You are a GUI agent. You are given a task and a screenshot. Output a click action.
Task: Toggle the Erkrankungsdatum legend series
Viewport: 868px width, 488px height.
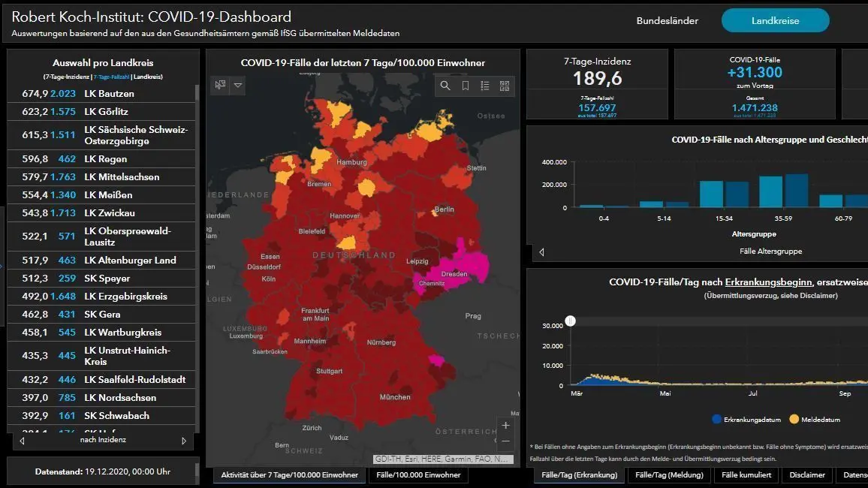(746, 420)
